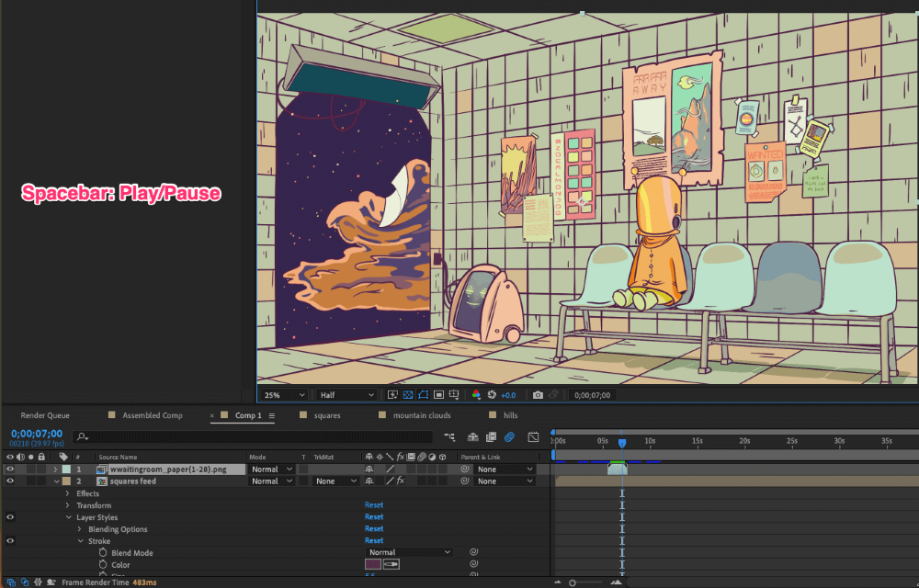Click the Show Snapshot icon
This screenshot has height=588, width=919.
click(x=554, y=395)
